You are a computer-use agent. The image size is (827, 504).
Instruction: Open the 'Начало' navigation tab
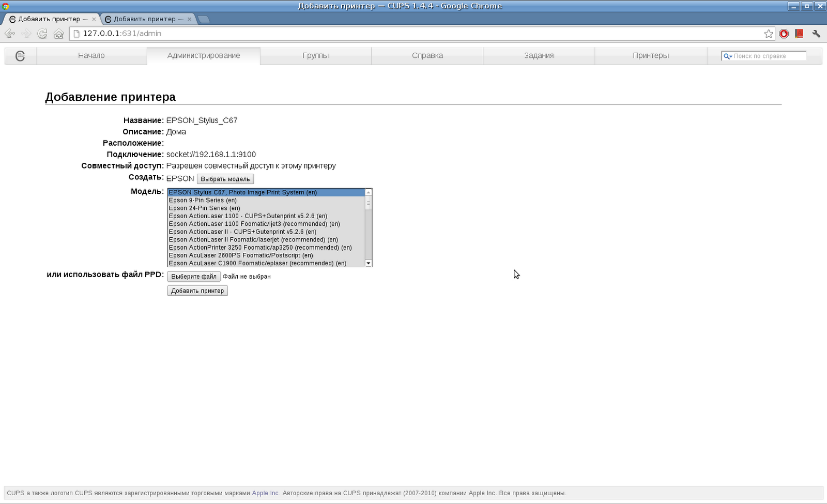91,56
